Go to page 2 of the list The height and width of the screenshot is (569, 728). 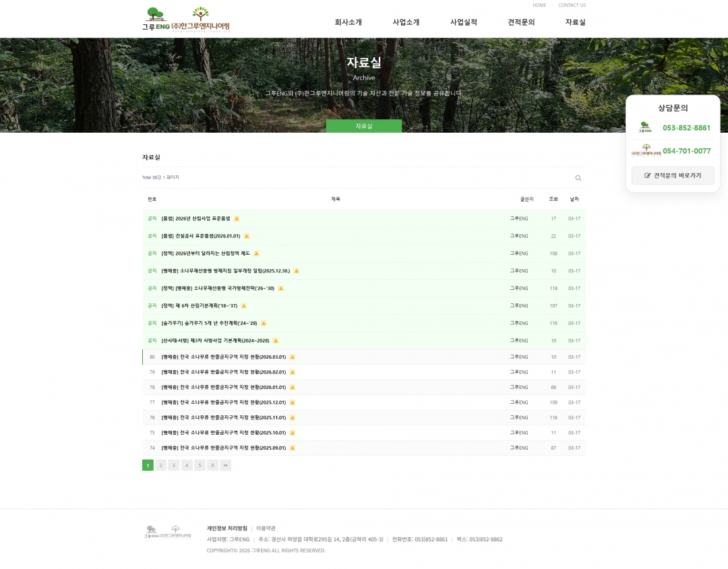click(x=160, y=465)
